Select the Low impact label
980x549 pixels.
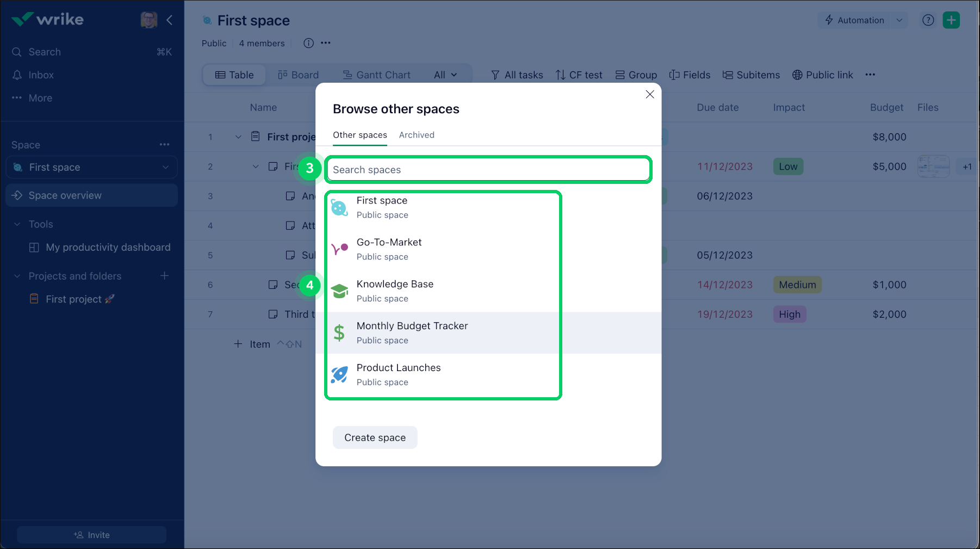coord(788,166)
